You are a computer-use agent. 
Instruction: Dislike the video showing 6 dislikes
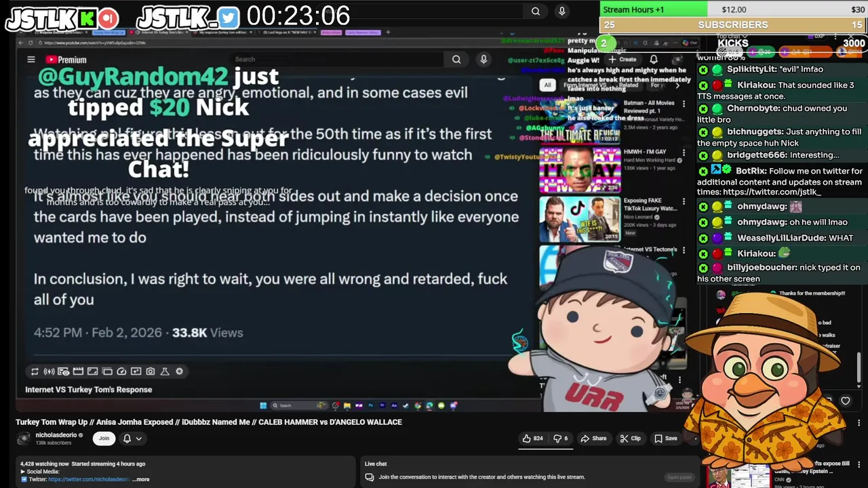point(561,439)
